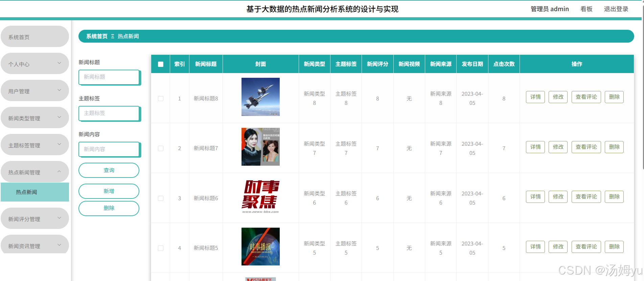Click 管理员 admin in the top bar

tap(550, 9)
